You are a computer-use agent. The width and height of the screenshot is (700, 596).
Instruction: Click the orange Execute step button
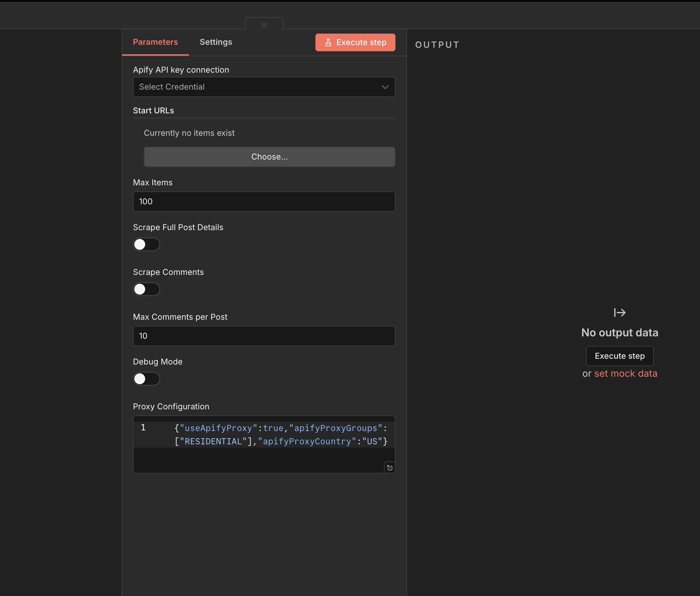pos(355,42)
